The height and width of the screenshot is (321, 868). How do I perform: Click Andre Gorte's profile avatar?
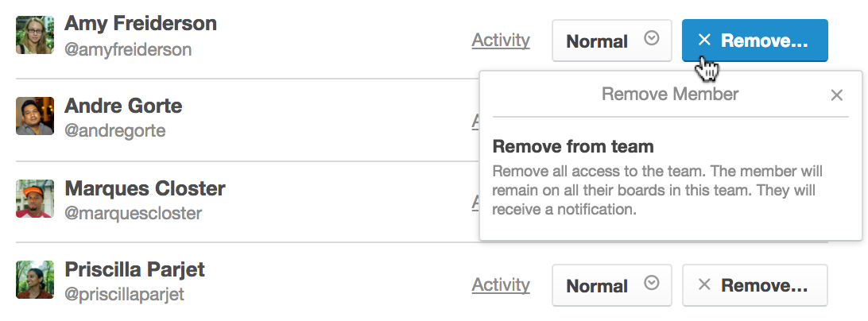35,116
